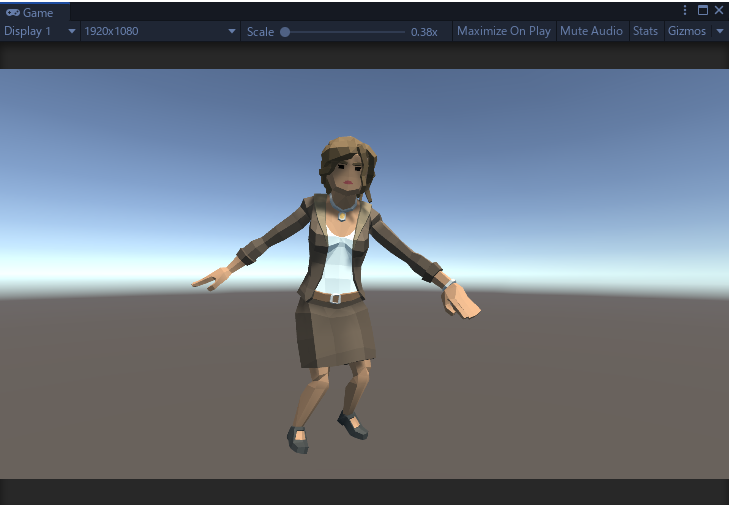Close the Game panel
This screenshot has height=505, width=729.
719,10
